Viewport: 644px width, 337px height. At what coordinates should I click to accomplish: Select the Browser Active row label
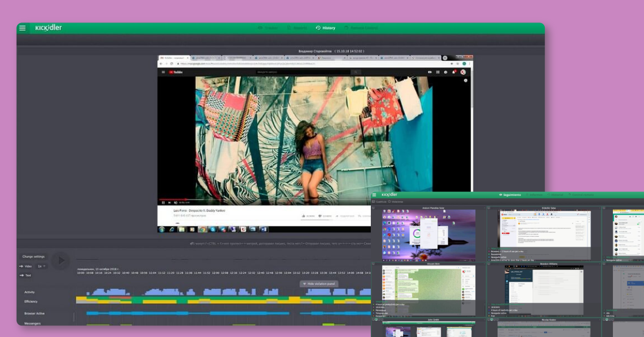point(34,313)
